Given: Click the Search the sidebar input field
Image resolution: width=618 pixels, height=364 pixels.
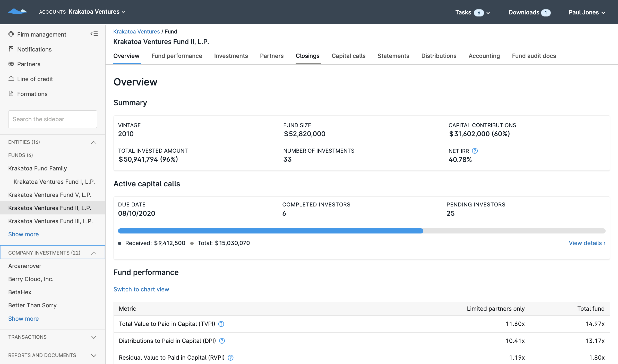Looking at the screenshot, I should pyautogui.click(x=53, y=119).
